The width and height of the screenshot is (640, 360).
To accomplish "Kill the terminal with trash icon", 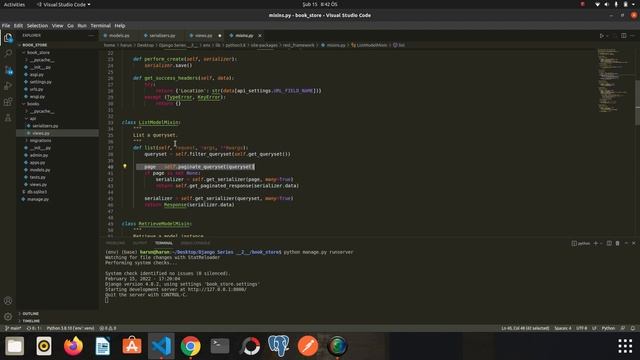I will click(618, 243).
